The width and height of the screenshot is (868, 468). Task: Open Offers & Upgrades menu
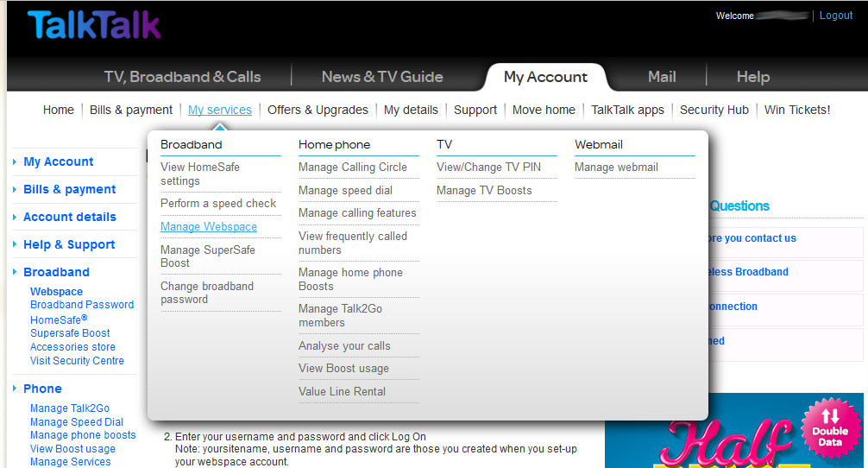point(318,110)
